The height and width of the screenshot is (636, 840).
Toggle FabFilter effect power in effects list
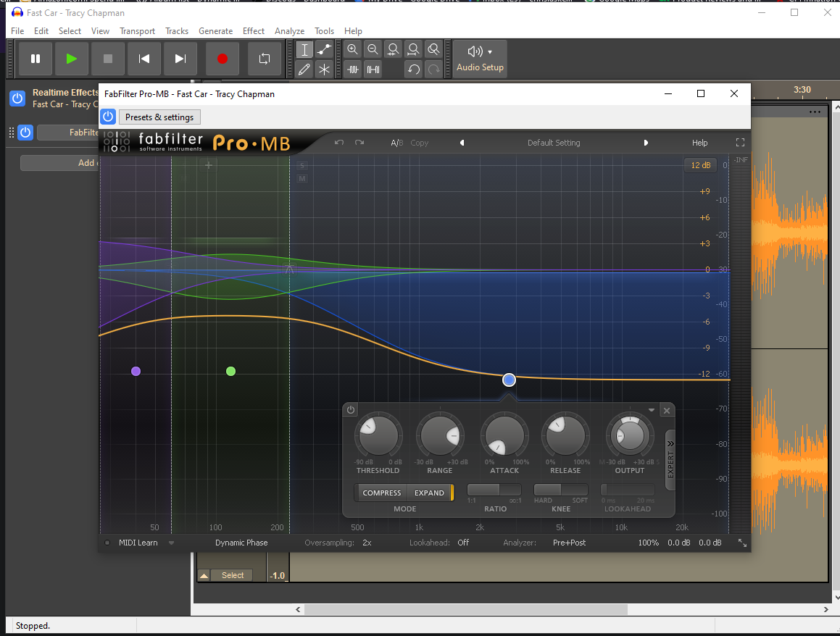pos(25,133)
